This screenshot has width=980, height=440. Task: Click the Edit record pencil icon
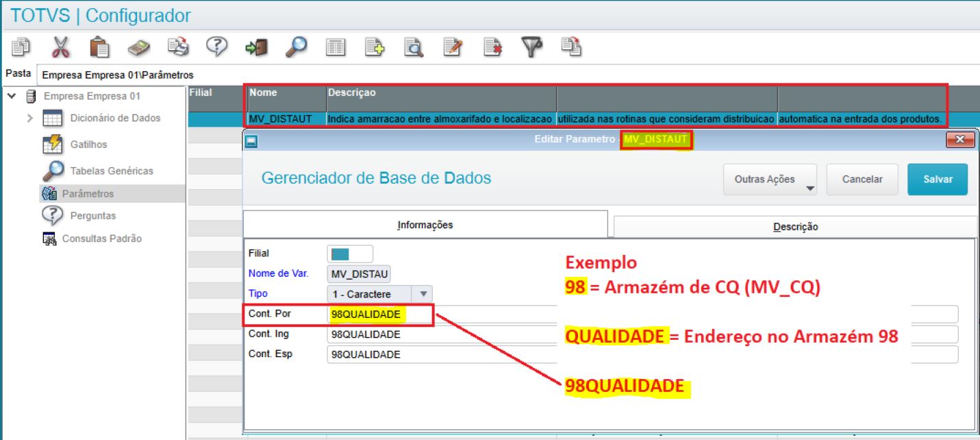pos(453,47)
